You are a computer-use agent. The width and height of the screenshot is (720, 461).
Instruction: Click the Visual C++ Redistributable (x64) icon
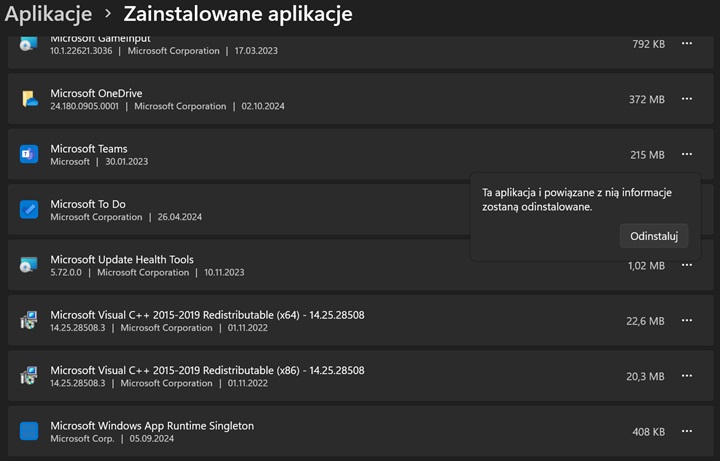(x=29, y=321)
